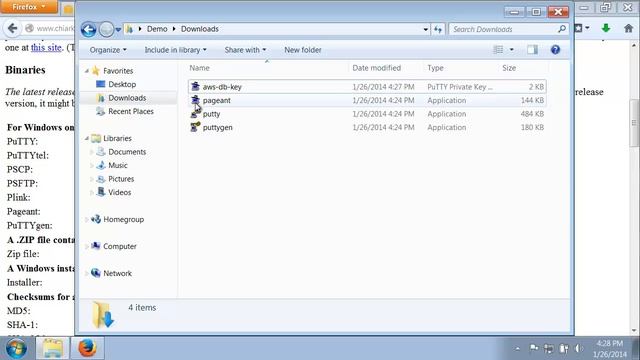Select the putty application icon
Viewport: 640px width, 360px height.
[195, 114]
